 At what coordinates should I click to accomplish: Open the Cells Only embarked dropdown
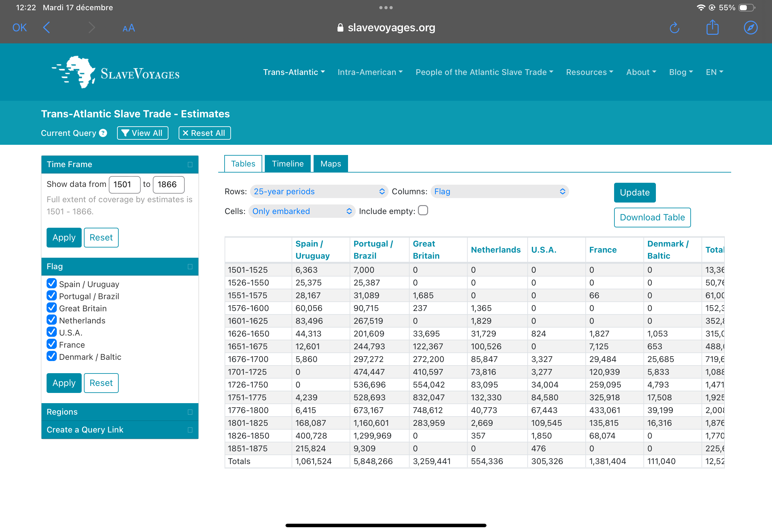pos(302,211)
